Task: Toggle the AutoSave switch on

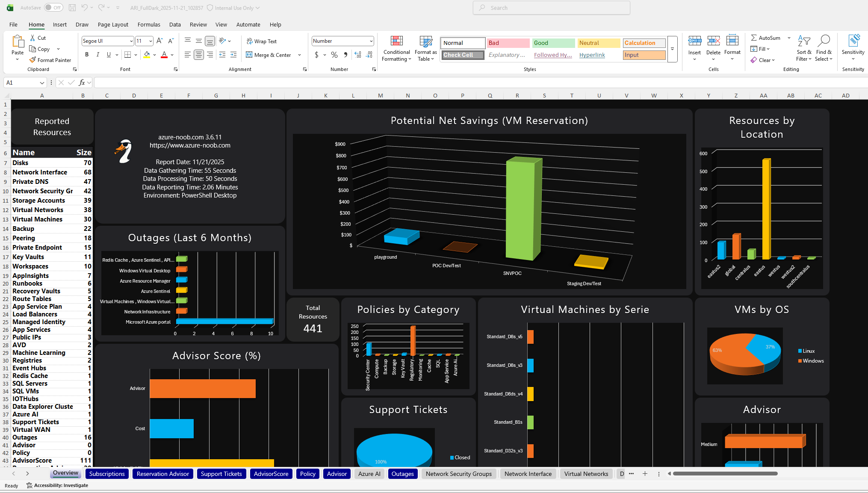Action: pos(53,7)
